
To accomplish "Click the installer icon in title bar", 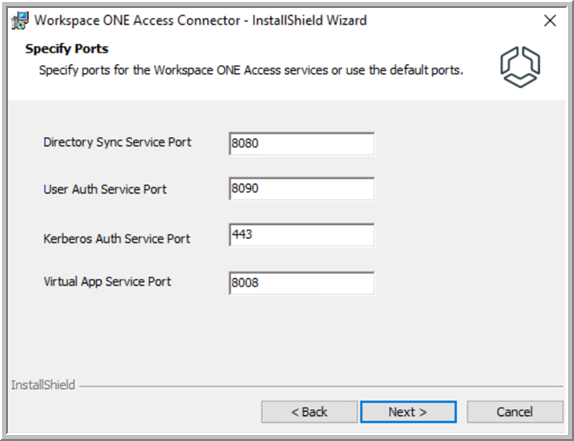I will click(x=20, y=20).
